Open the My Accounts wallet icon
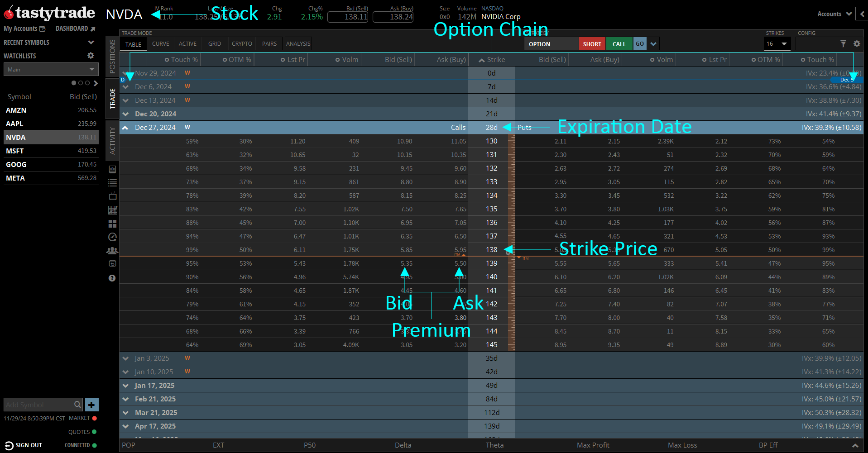This screenshot has height=453, width=868. (43, 29)
